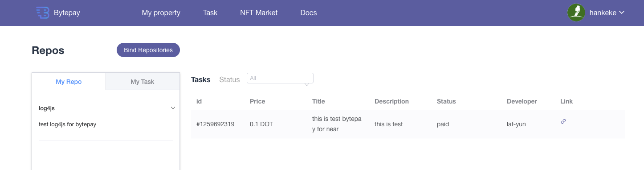Expand the hankeke account dropdown arrow
Image resolution: width=644 pixels, height=170 pixels.
click(x=622, y=12)
